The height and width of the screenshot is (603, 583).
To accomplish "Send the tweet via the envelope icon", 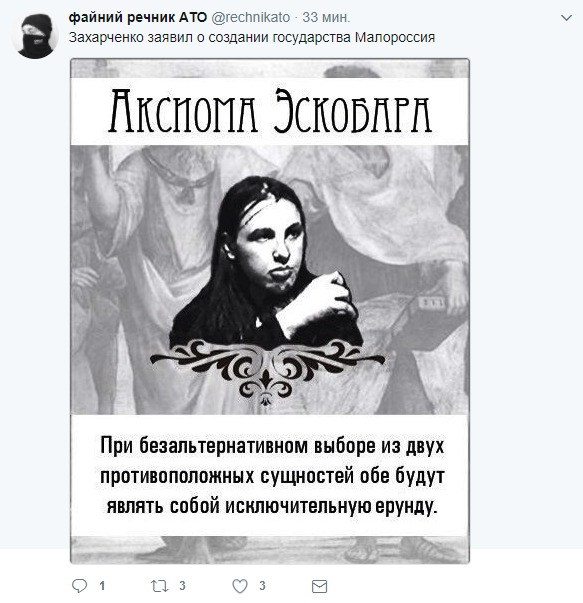I will [319, 586].
